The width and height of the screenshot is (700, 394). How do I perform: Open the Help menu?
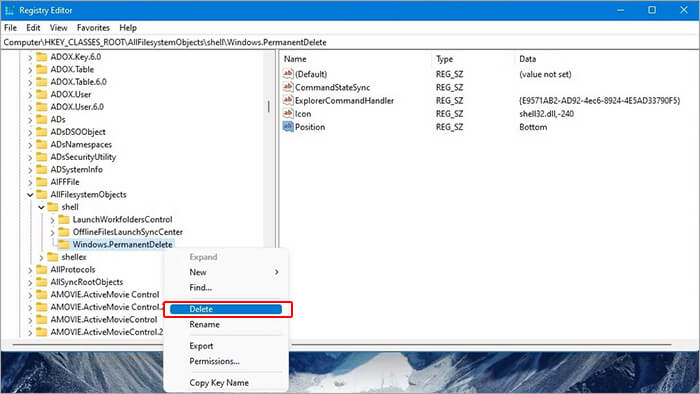(x=128, y=28)
